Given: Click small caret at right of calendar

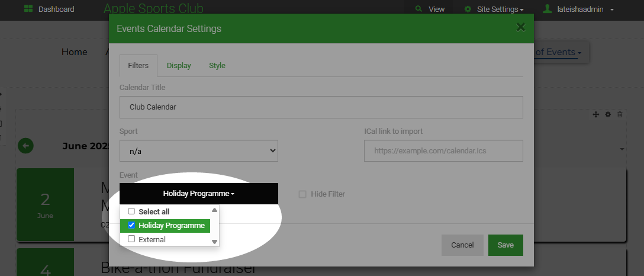Looking at the screenshot, I should click(x=622, y=149).
